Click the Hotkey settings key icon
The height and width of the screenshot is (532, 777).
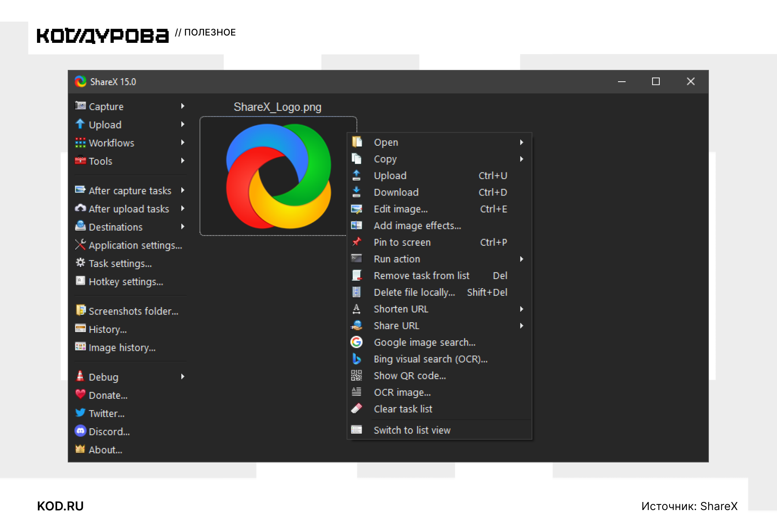tap(80, 280)
